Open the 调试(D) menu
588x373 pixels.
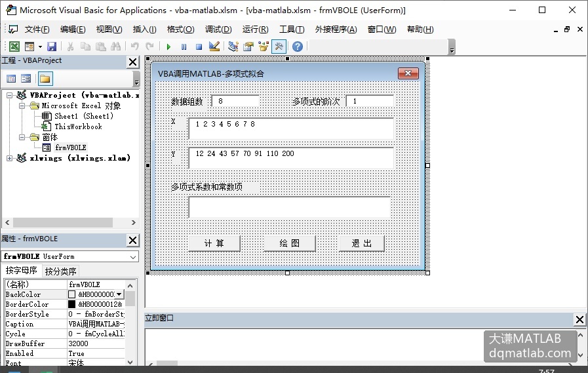[218, 29]
